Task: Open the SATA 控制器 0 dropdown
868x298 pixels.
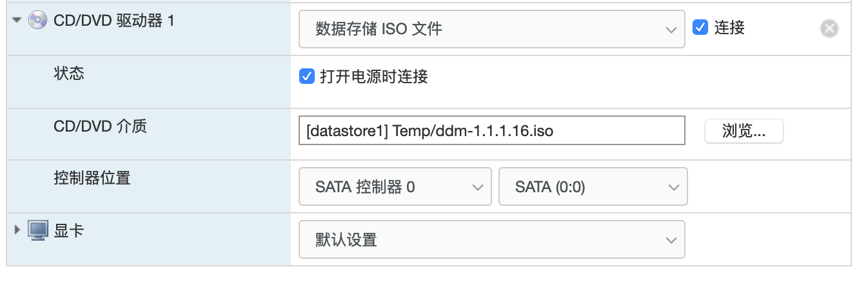Action: pos(395,187)
